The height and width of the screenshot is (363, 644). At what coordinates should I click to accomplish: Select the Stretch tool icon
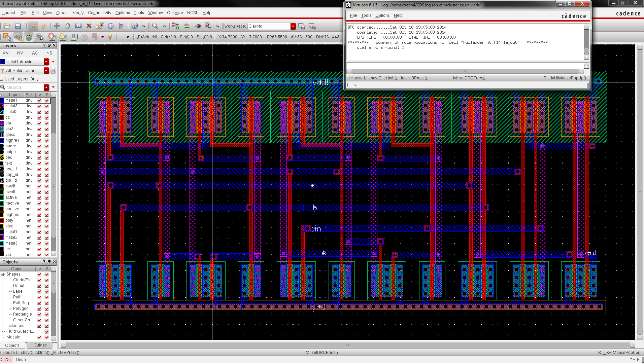pos(78,26)
